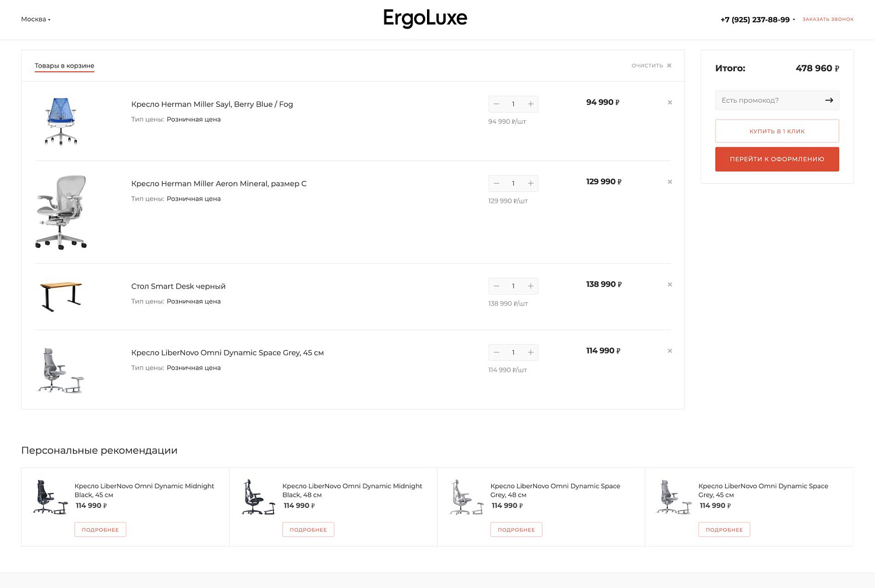875x588 pixels.
Task: Increase quantity of Smart Desk черный
Action: 530,286
